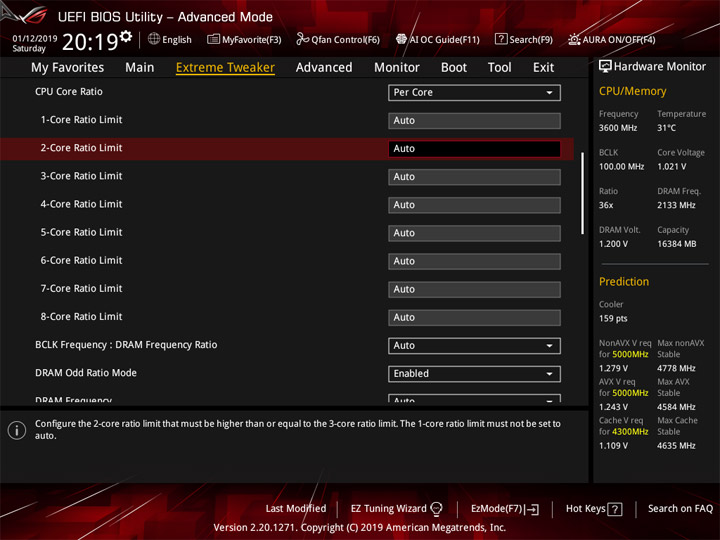Click the CPU/Memory section heading
The height and width of the screenshot is (540, 720).
pos(632,91)
